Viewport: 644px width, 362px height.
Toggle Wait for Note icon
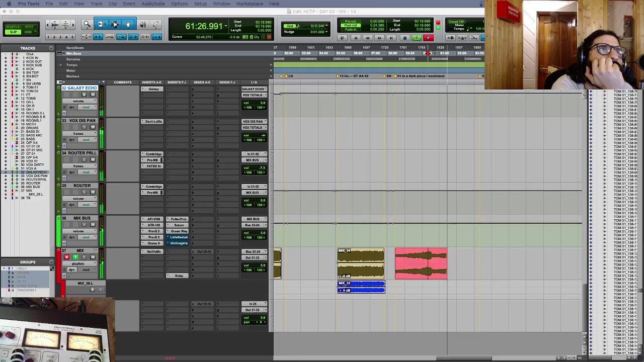450,38
